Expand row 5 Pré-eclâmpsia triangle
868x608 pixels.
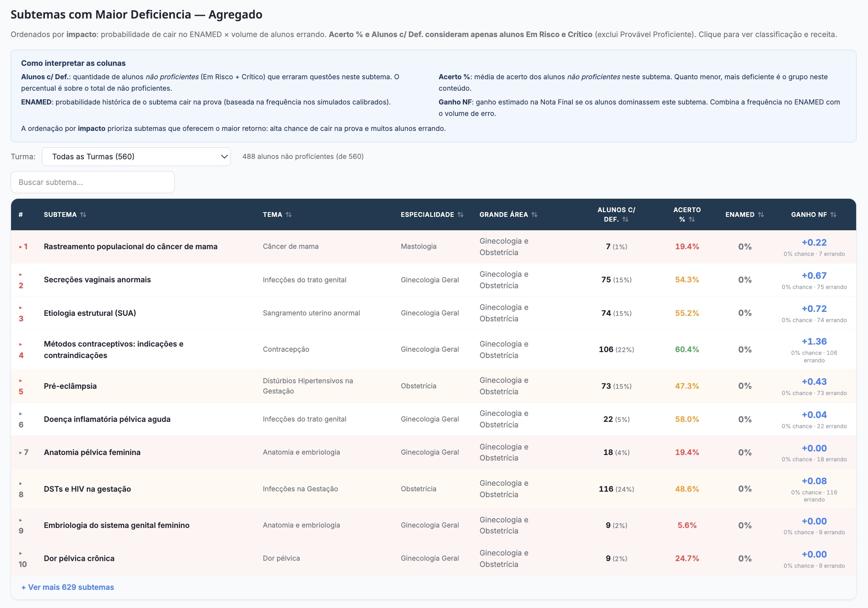coord(21,381)
